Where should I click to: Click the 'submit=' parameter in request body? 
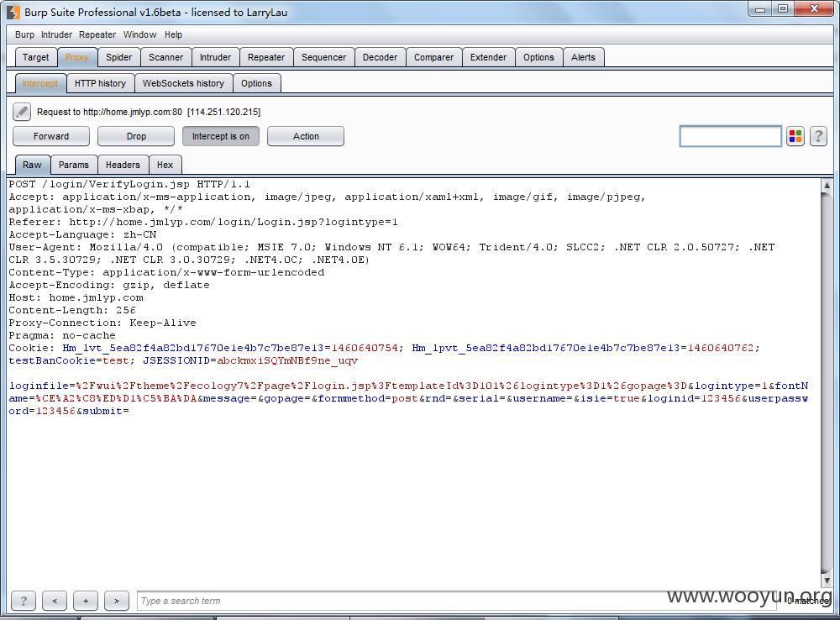[x=106, y=412]
